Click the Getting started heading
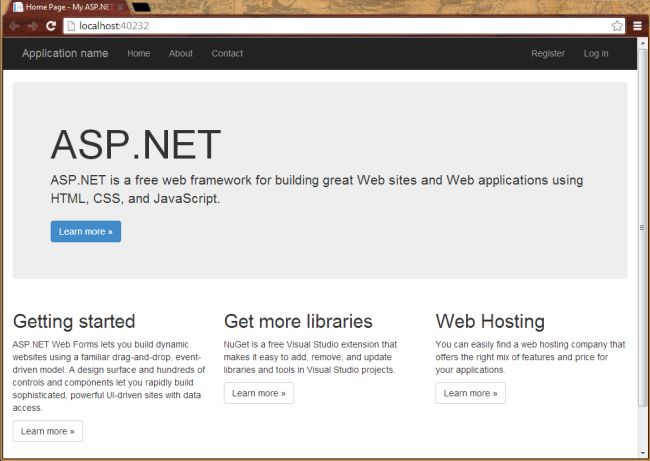This screenshot has height=461, width=650. tap(74, 322)
